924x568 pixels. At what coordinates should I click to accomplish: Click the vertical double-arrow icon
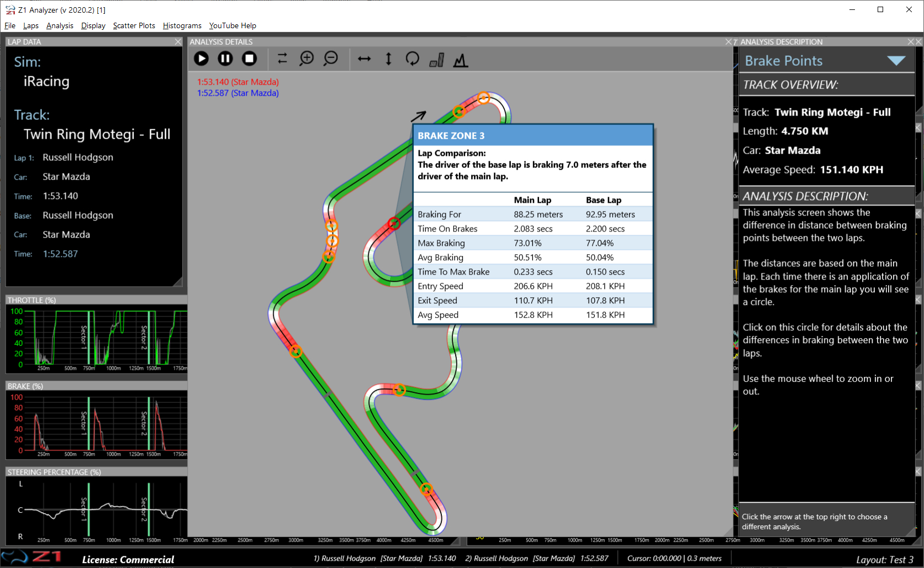pyautogui.click(x=389, y=59)
